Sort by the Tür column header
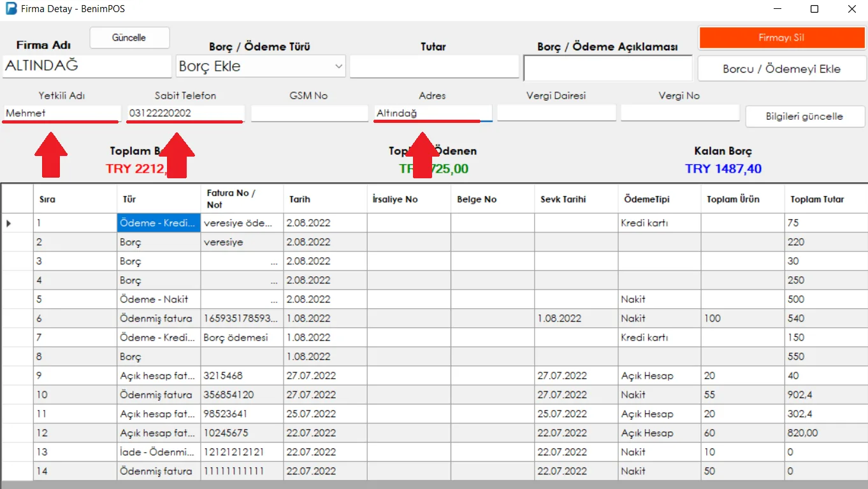 coord(159,199)
